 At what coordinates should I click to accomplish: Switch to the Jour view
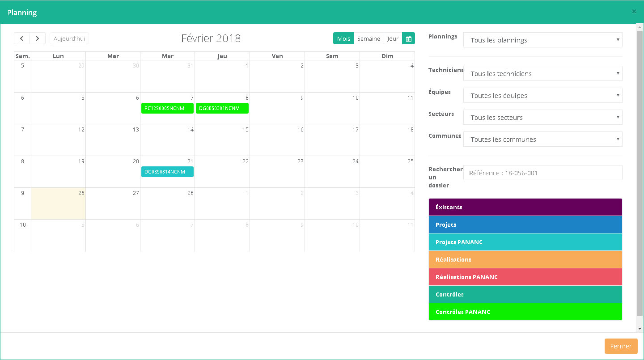click(393, 38)
